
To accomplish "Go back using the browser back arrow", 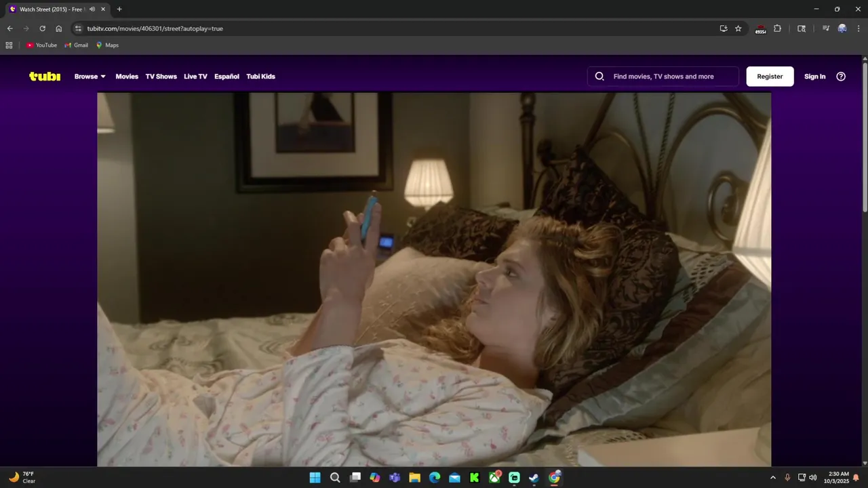I will (9, 28).
